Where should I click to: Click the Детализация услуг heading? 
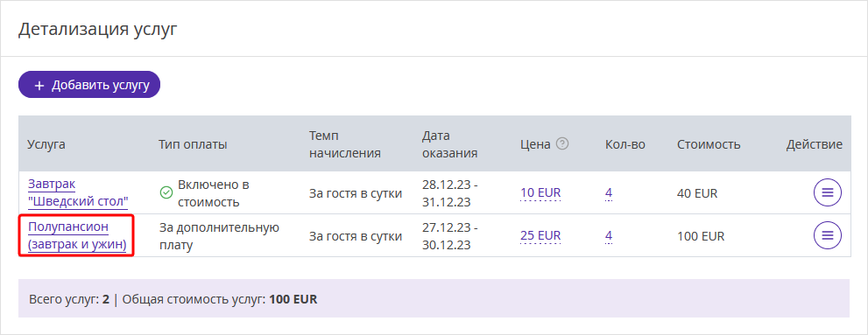(x=98, y=29)
